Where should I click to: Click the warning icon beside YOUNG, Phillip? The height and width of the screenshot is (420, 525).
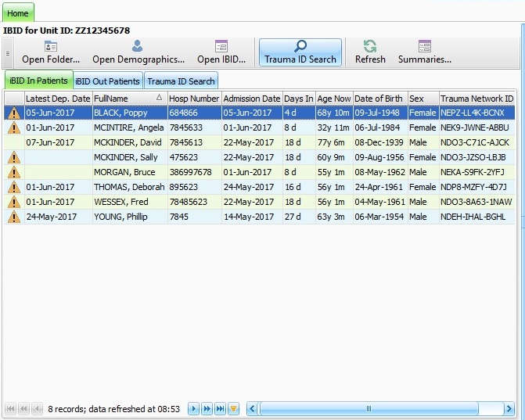[x=13, y=217]
